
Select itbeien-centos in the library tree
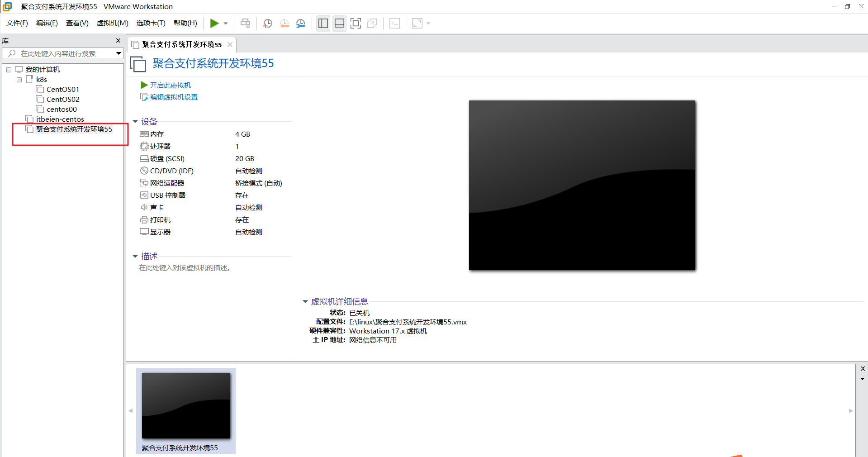(x=60, y=119)
